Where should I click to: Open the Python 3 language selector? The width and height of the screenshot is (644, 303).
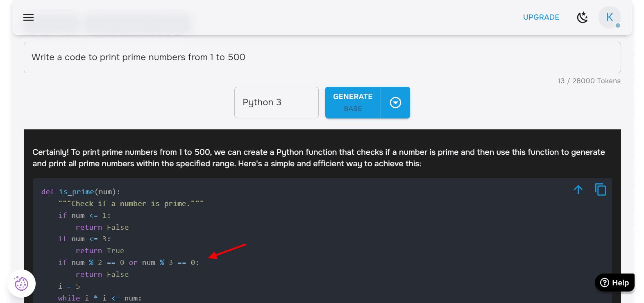pos(276,102)
